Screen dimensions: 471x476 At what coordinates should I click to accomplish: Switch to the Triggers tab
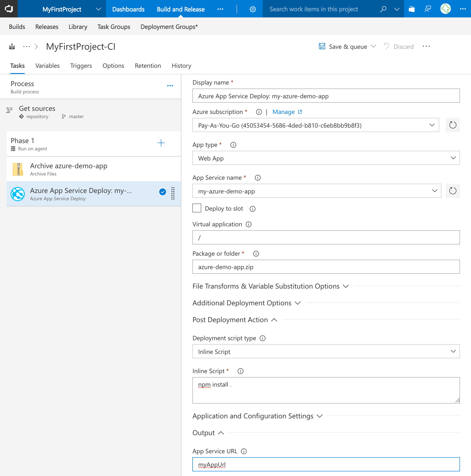coord(81,66)
